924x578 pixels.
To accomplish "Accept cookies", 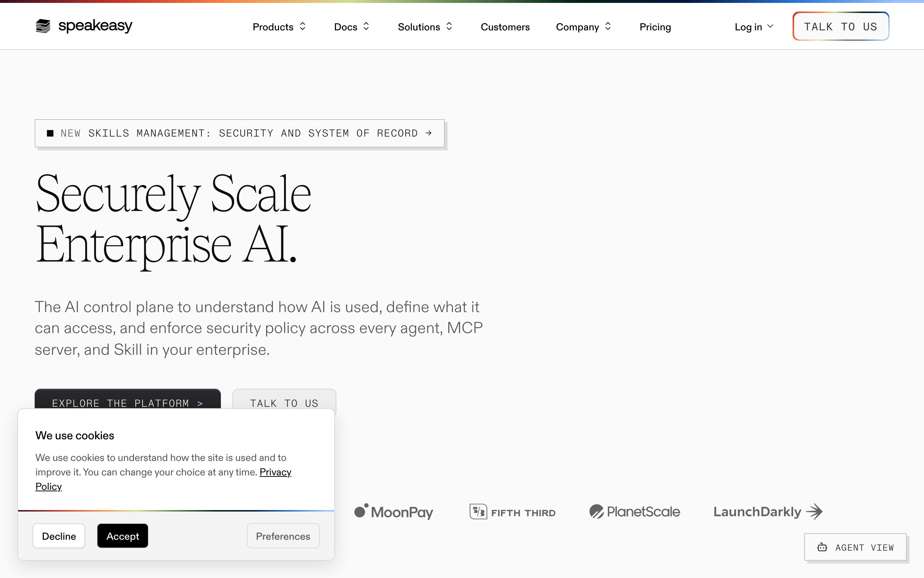I will click(123, 536).
